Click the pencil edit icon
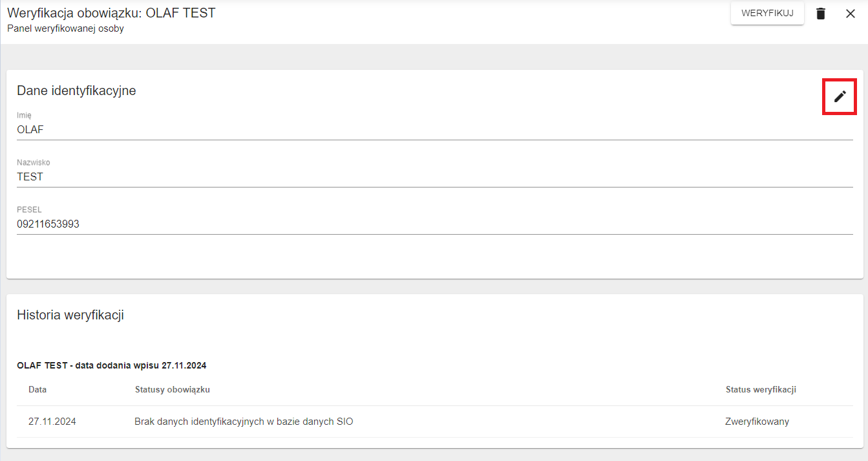The image size is (868, 461). [x=840, y=96]
